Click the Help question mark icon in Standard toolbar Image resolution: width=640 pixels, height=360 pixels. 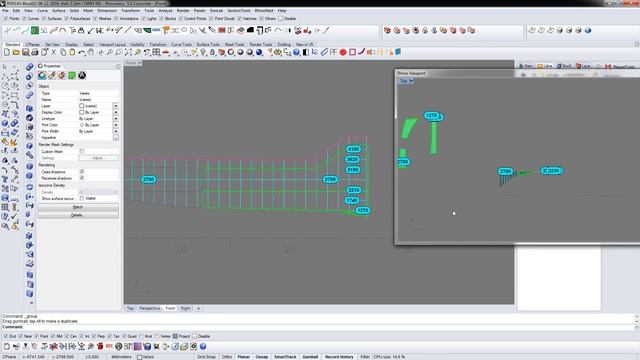tap(296, 52)
